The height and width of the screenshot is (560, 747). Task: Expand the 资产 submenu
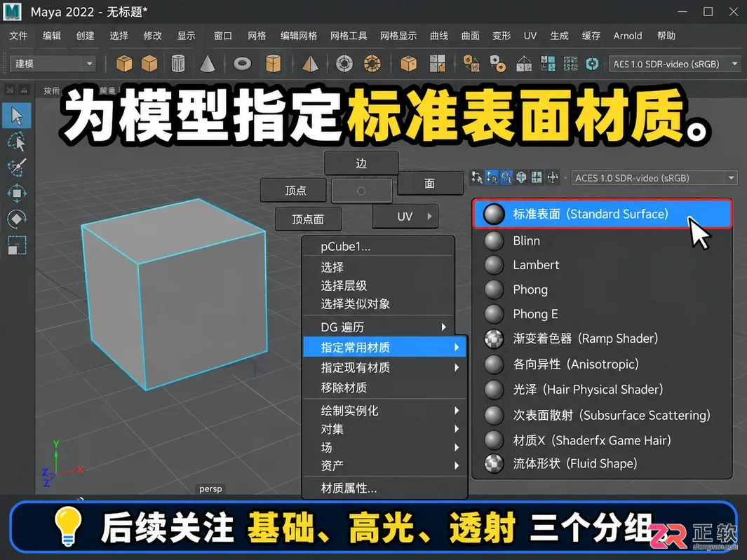(x=384, y=465)
